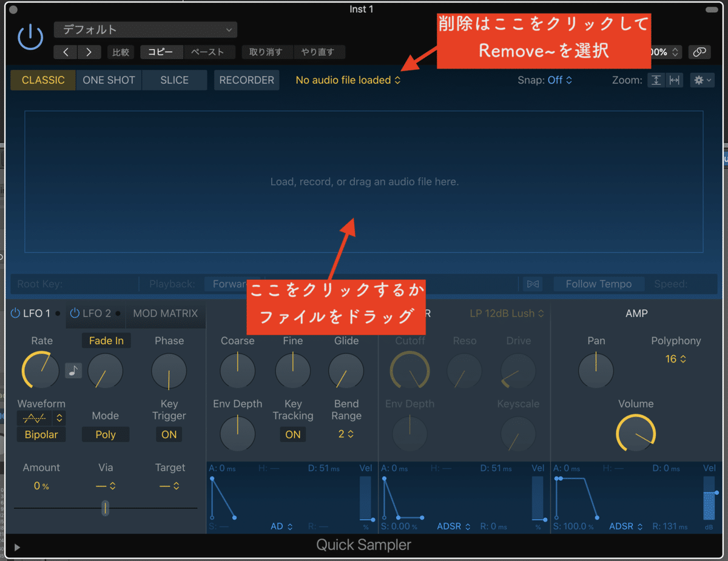Open the pitch envelope AD type menu
This screenshot has height=561, width=728.
tap(281, 526)
